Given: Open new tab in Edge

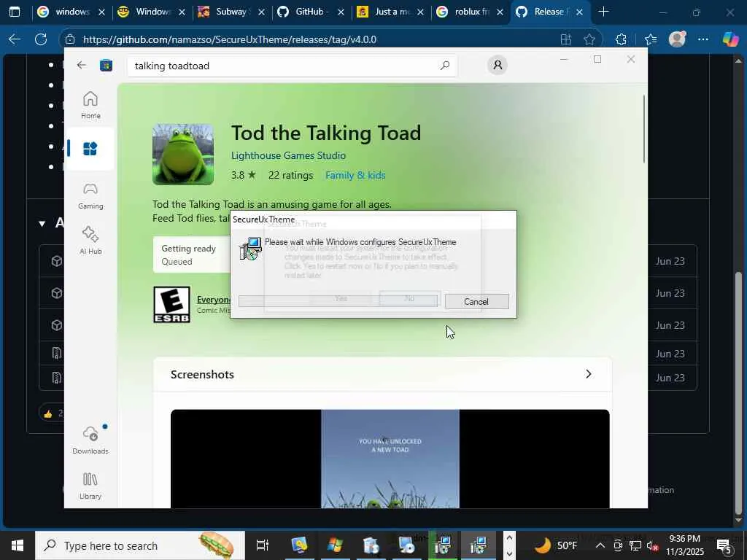Looking at the screenshot, I should click(x=603, y=12).
